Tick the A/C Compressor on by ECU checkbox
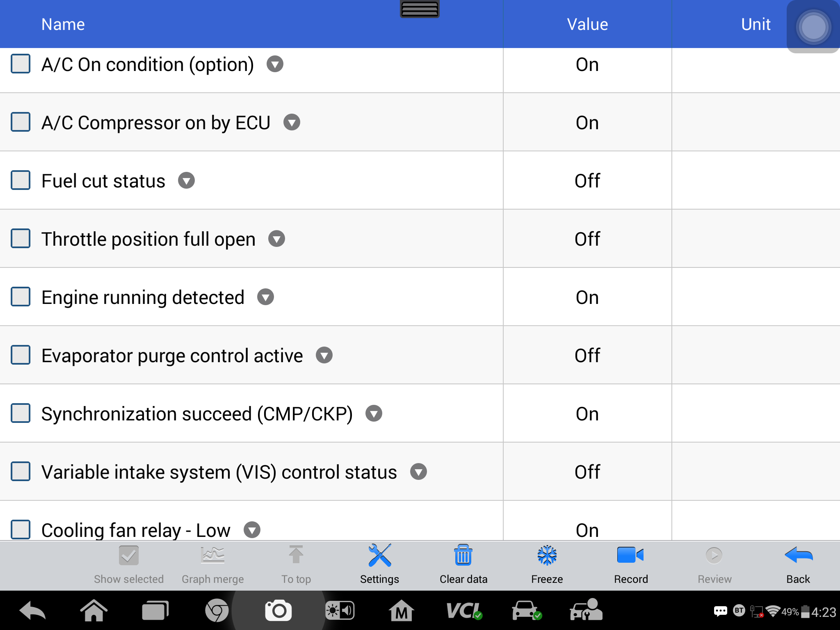840x630 pixels. 21,122
